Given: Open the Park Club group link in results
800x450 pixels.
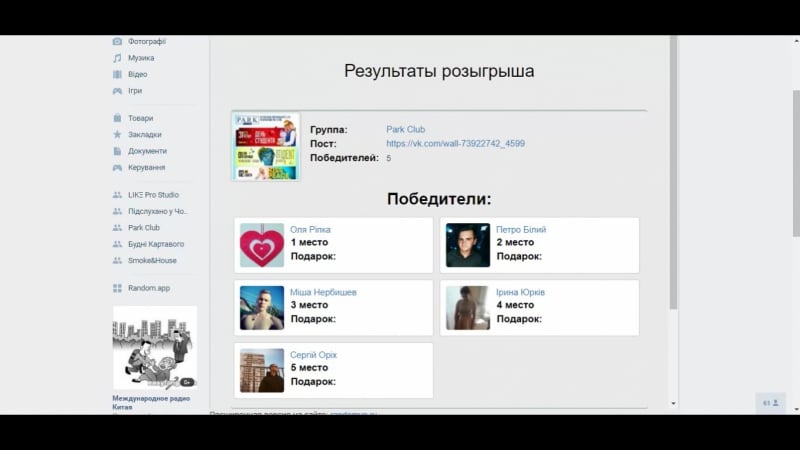Looking at the screenshot, I should coord(405,129).
